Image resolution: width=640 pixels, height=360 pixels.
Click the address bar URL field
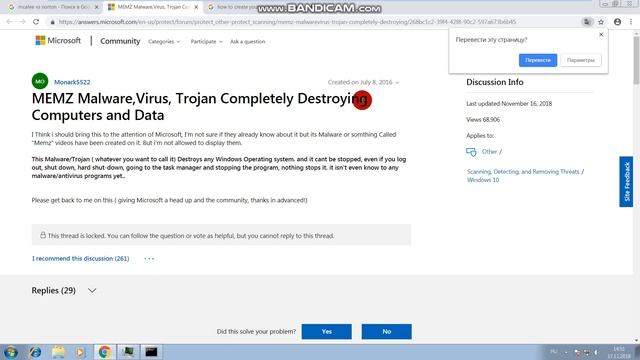pos(287,22)
